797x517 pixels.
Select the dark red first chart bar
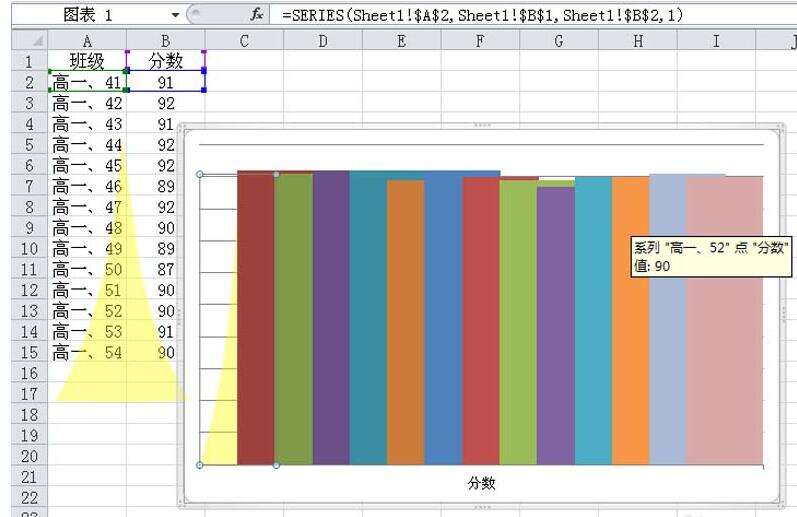[256, 318]
